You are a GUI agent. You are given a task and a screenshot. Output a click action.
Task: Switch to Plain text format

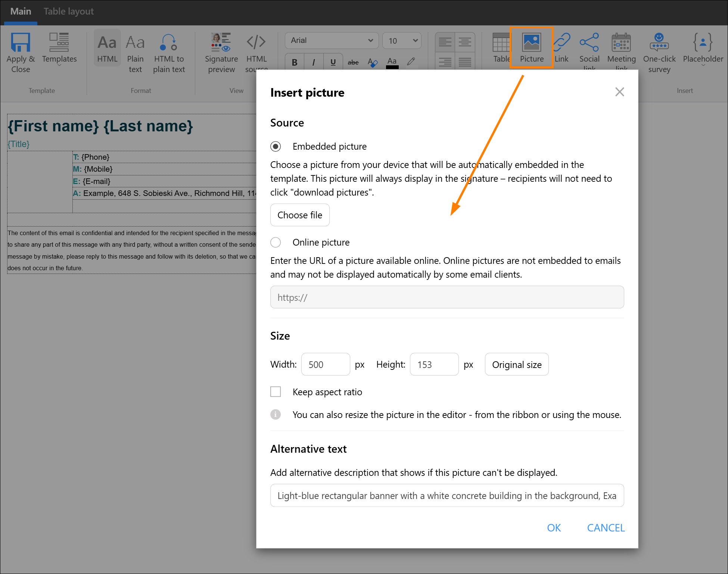pos(135,53)
